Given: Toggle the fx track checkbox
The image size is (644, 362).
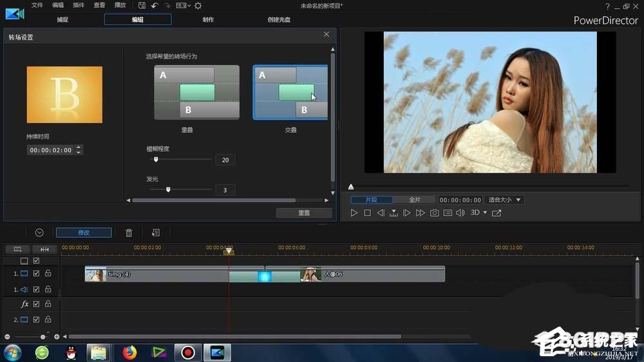Looking at the screenshot, I should (x=36, y=304).
